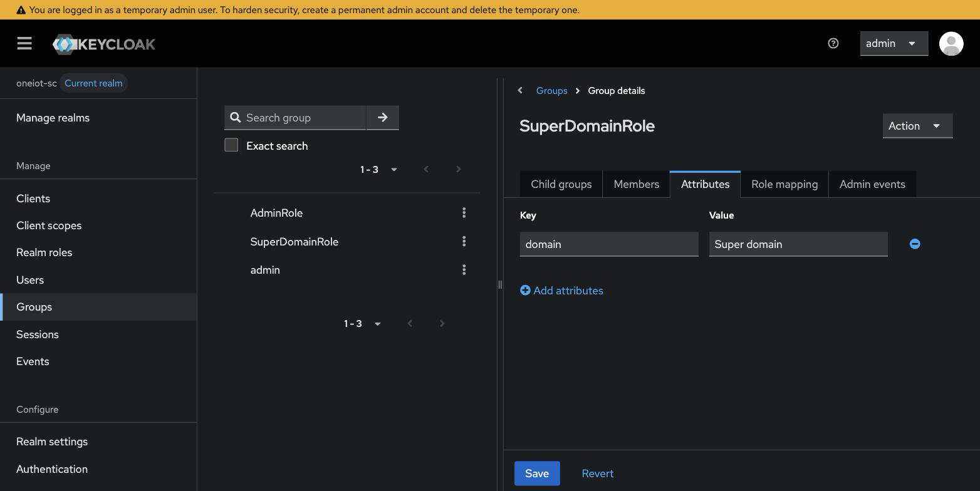Click the Current realm badge
Viewport: 980px width, 491px height.
93,83
